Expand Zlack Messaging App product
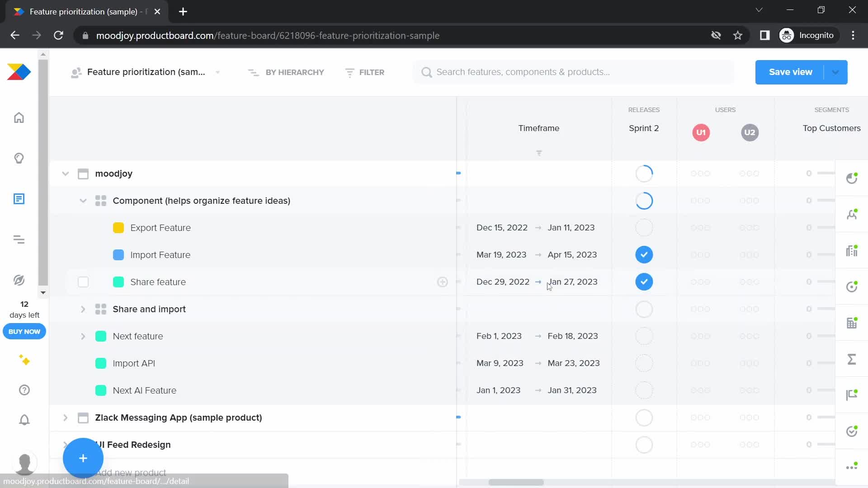Viewport: 868px width, 488px height. pyautogui.click(x=66, y=418)
